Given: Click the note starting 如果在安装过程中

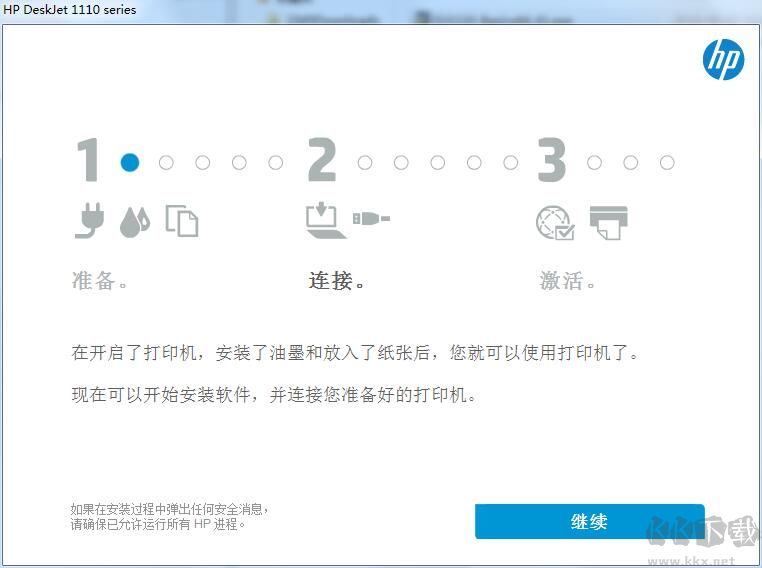Looking at the screenshot, I should click(169, 509).
